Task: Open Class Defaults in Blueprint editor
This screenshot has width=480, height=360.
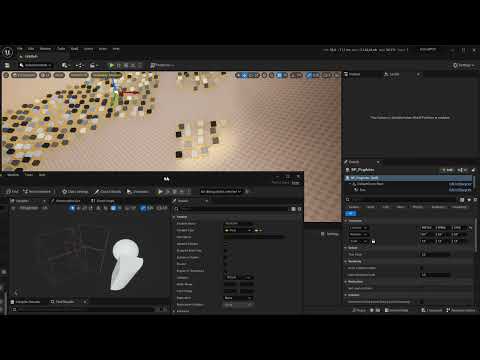Action: coord(107,192)
